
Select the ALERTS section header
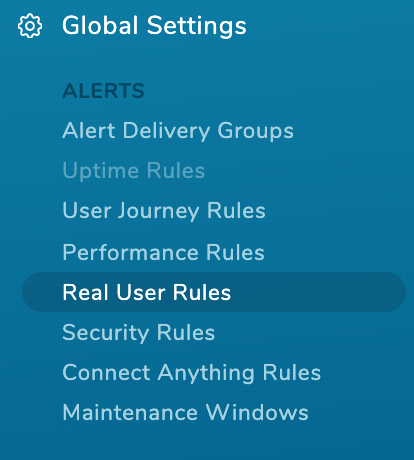pos(103,91)
